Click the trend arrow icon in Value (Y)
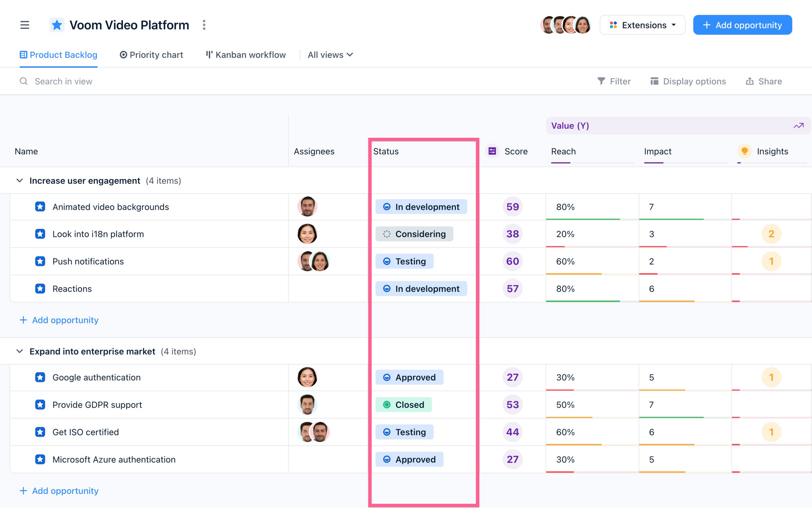Viewport: 812px width, 508px height. point(798,126)
